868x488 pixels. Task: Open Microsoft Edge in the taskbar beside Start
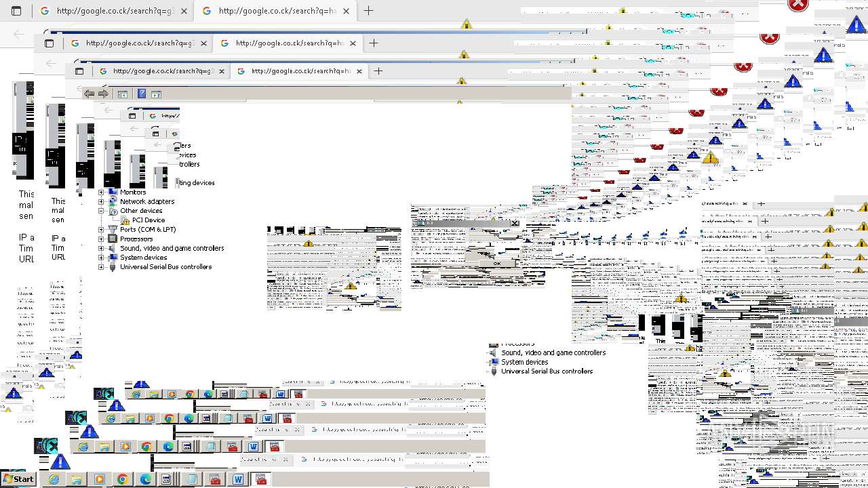(146, 479)
